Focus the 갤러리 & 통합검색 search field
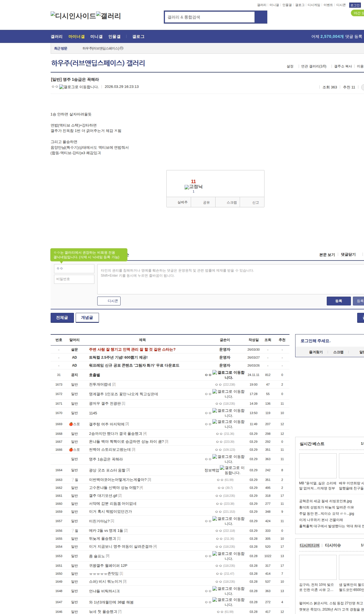 click(210, 17)
